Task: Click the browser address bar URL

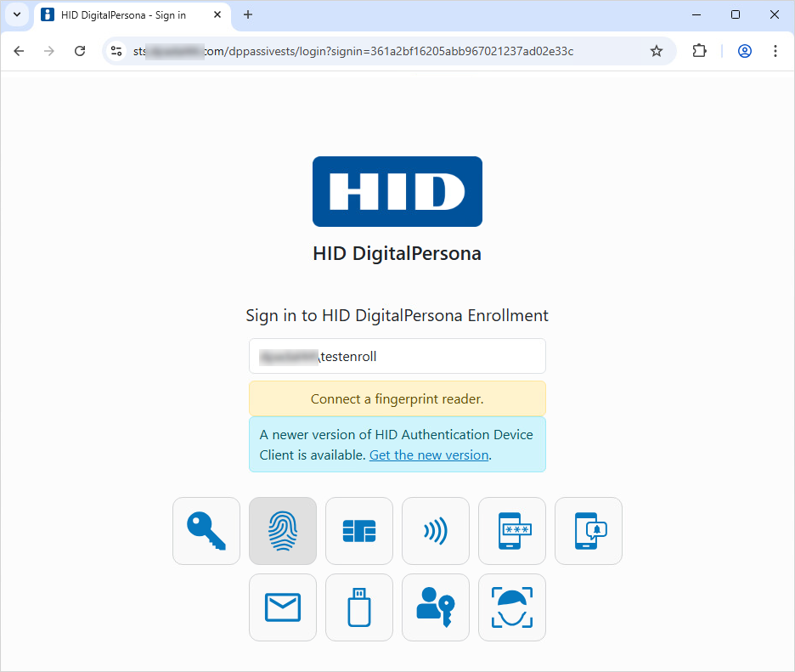Action: click(382, 51)
